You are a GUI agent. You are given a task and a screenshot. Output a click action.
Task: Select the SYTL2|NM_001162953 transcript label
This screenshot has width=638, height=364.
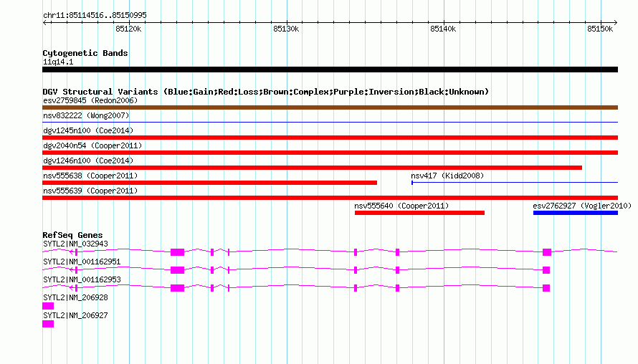coord(82,280)
